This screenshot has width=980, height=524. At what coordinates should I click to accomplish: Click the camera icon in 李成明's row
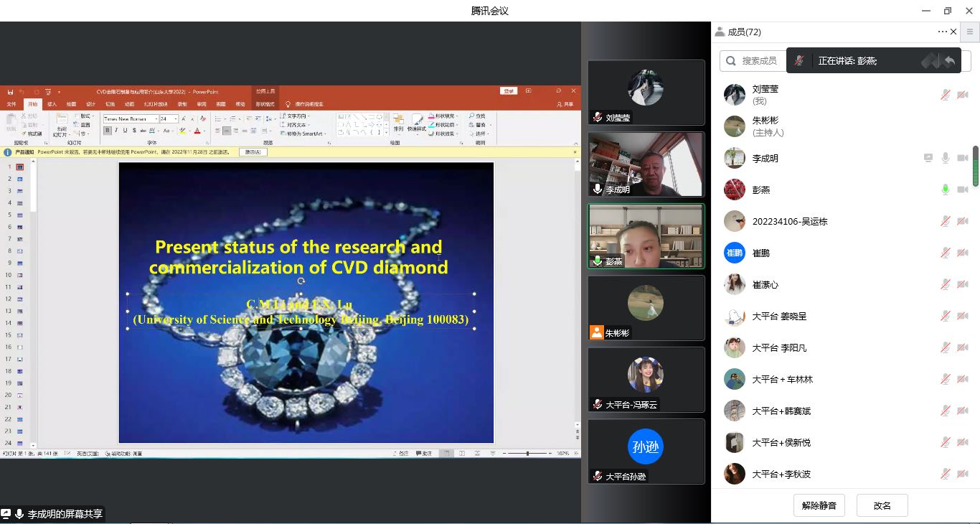coord(962,158)
